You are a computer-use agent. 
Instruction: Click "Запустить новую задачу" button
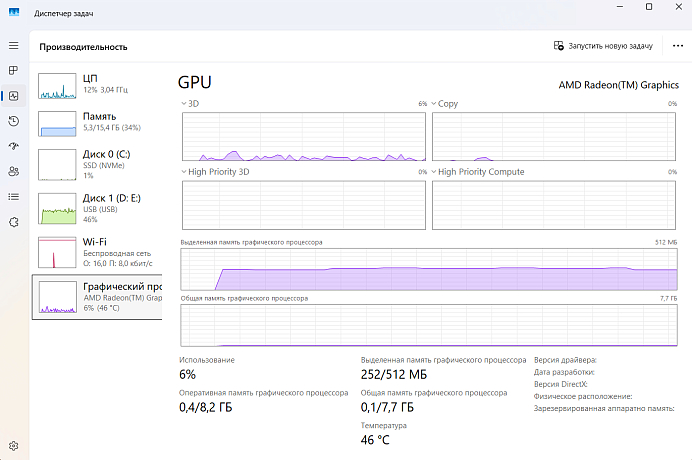(603, 46)
